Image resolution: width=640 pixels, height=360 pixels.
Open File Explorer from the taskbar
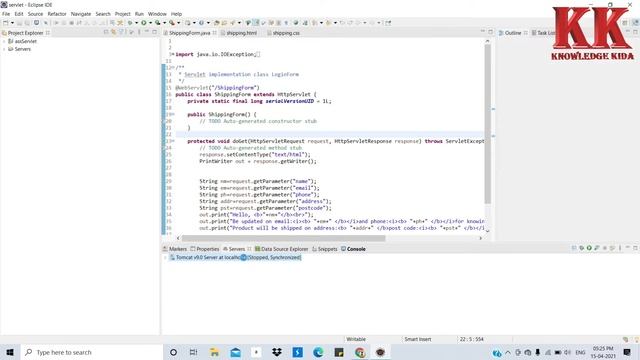pyautogui.click(x=214, y=352)
